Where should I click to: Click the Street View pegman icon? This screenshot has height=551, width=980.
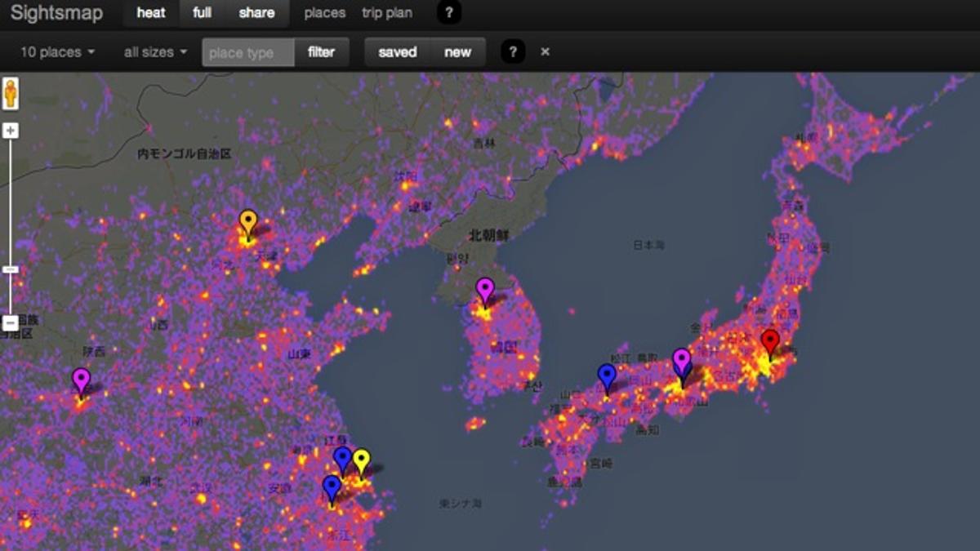[11, 93]
